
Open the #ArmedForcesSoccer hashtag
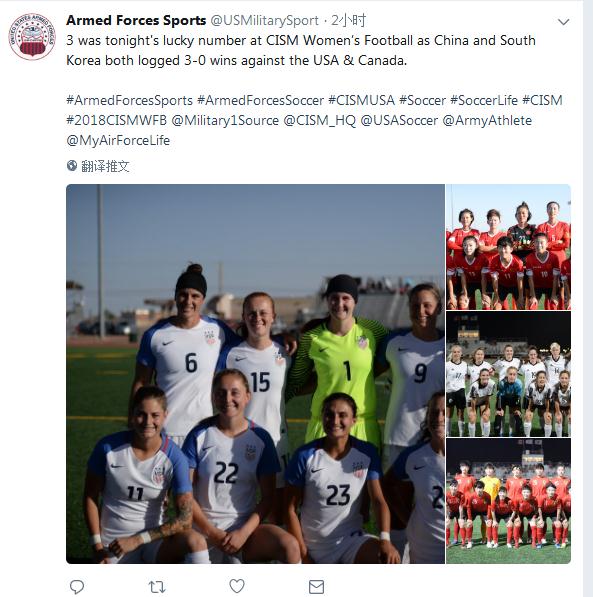pos(261,100)
